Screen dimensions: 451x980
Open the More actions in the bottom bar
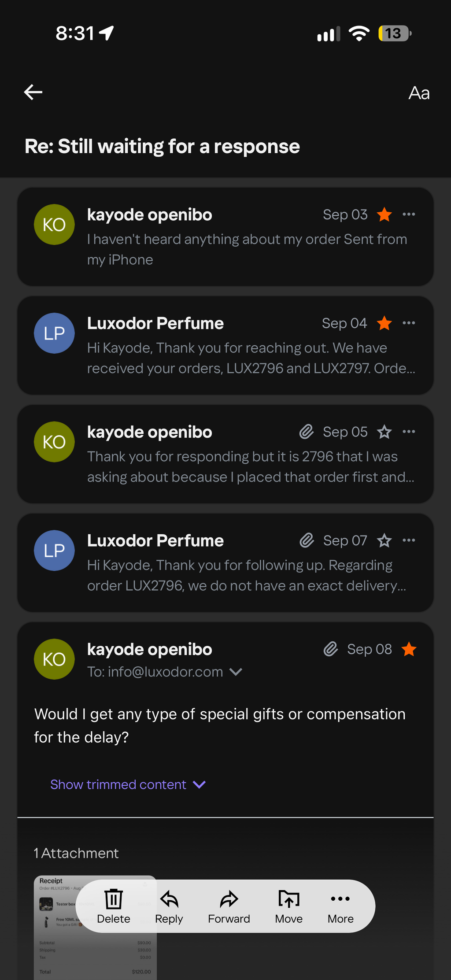(340, 906)
